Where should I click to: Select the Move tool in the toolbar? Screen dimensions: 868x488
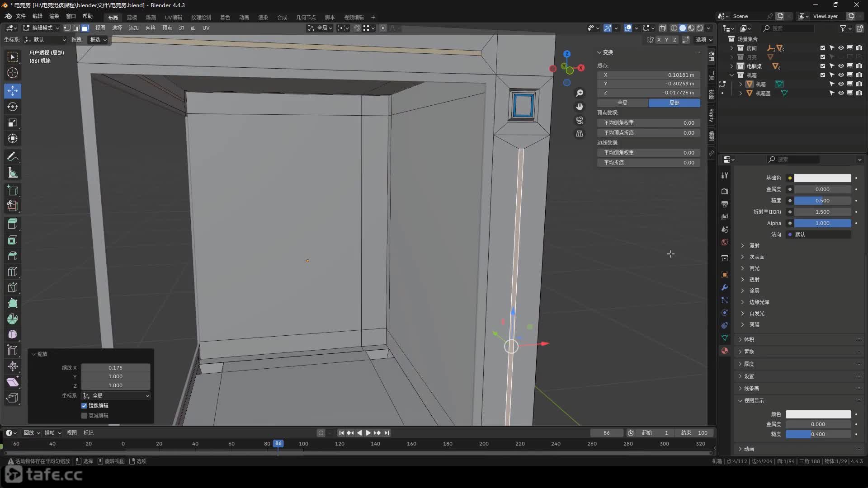coord(13,91)
